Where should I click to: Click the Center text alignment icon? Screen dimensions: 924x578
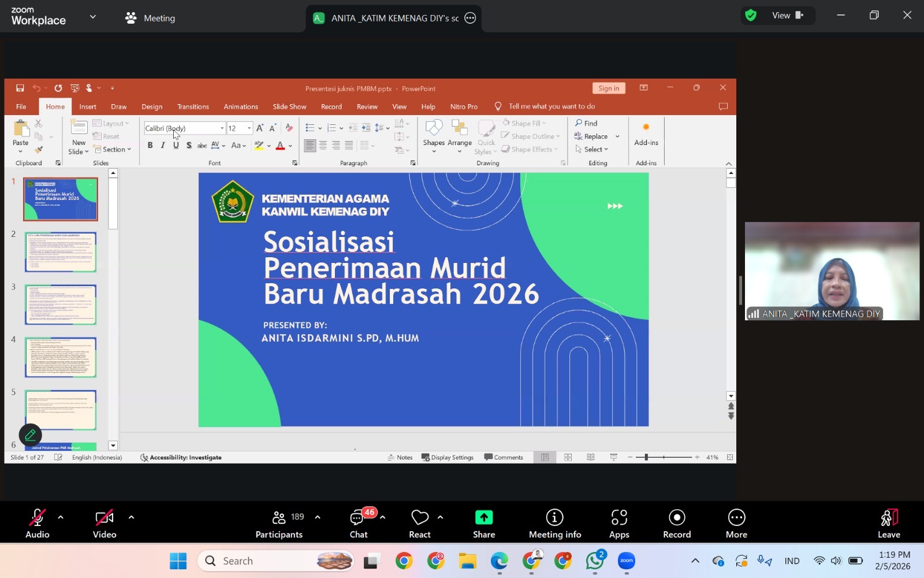coord(322,145)
